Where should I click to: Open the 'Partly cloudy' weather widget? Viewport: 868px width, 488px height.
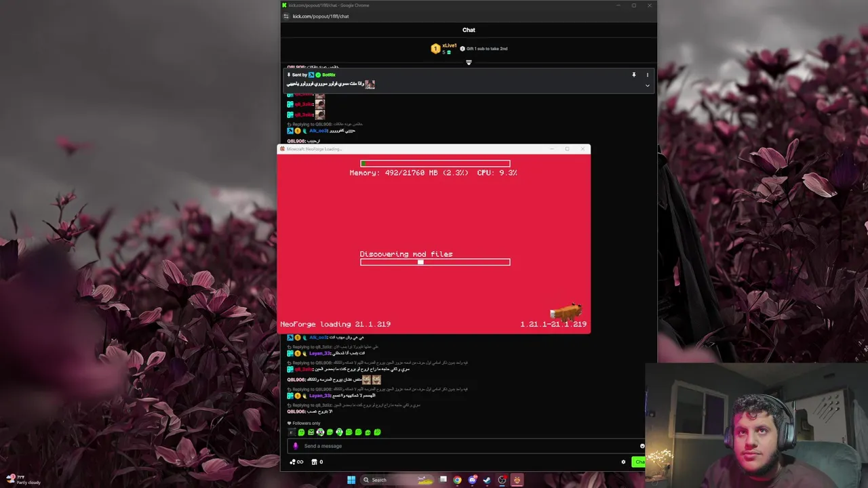coord(24,479)
